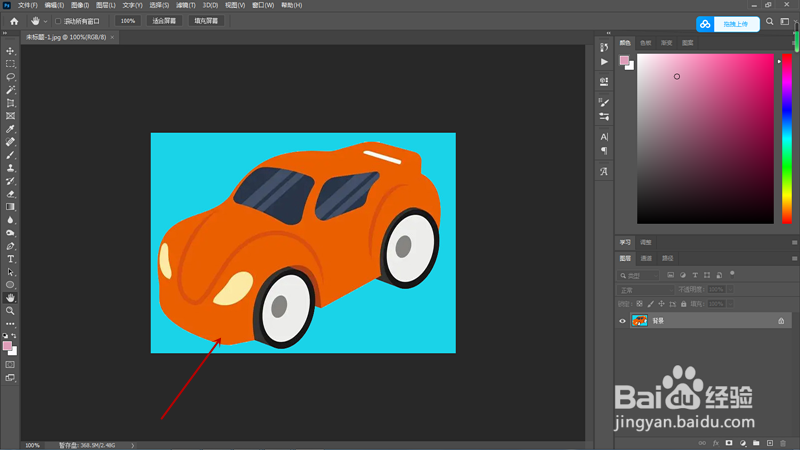Hide the Background layer with eye icon

(622, 321)
